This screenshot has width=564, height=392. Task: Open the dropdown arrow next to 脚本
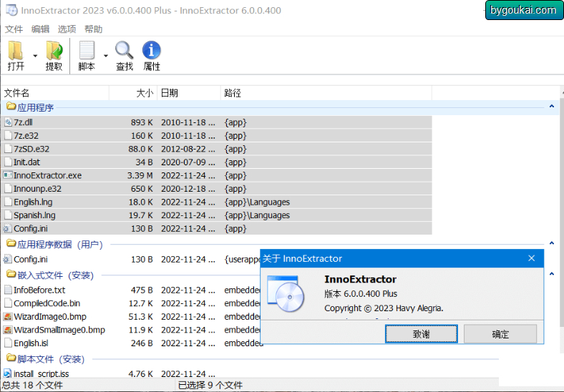106,56
